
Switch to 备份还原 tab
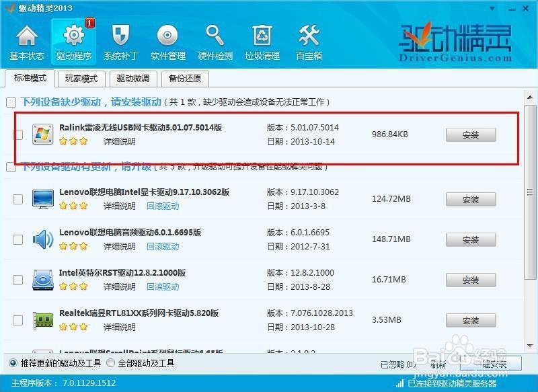pos(184,79)
